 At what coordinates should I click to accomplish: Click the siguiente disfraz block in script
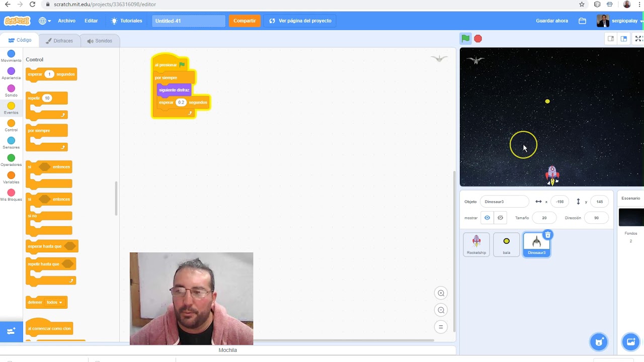tap(175, 90)
